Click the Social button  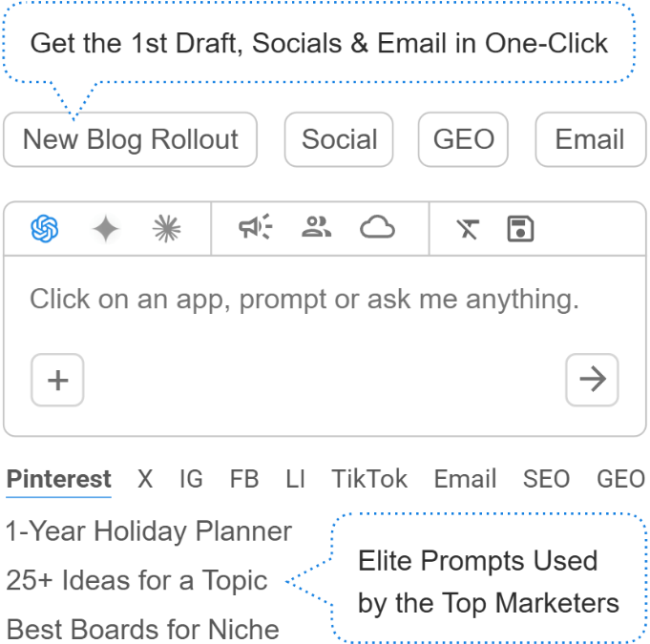click(x=339, y=139)
